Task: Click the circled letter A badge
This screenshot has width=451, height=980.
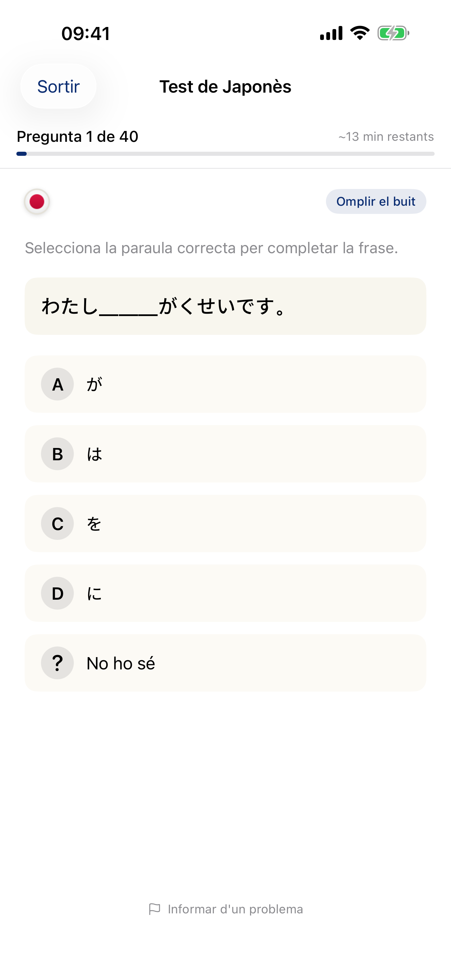Action: coord(57,384)
